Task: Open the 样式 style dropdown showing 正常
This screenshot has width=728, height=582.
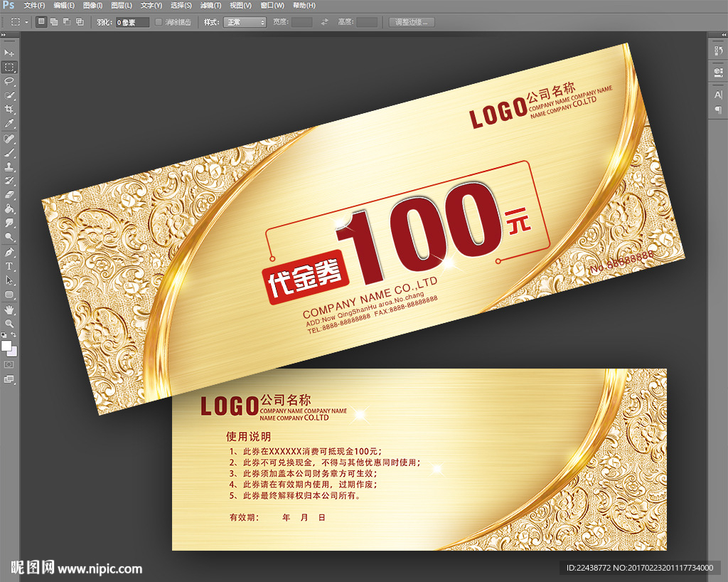Action: pyautogui.click(x=245, y=22)
